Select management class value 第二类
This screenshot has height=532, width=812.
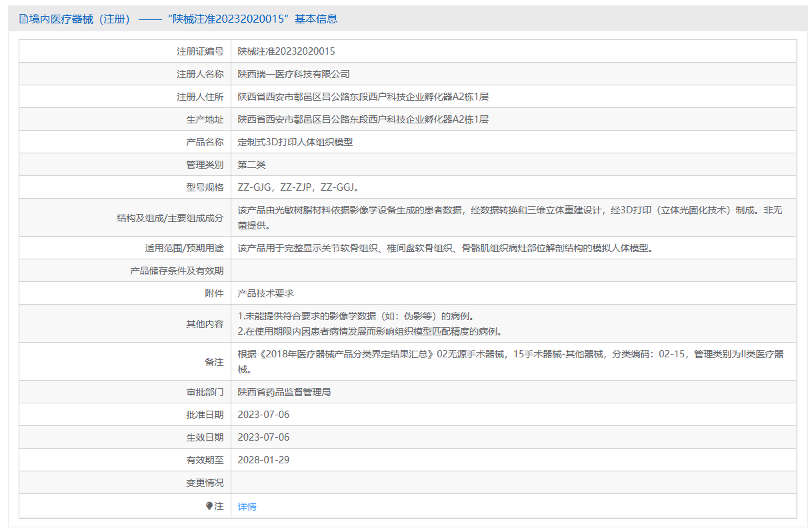252,165
